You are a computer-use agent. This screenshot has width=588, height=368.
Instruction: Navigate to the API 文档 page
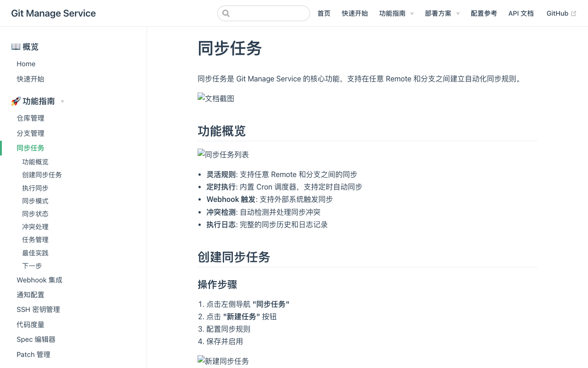[x=521, y=13]
